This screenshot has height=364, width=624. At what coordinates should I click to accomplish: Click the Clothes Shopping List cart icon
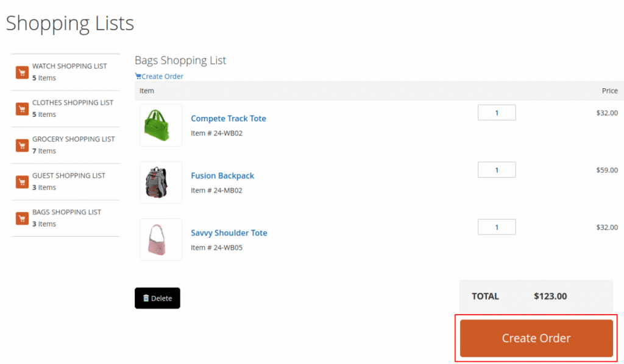(22, 109)
